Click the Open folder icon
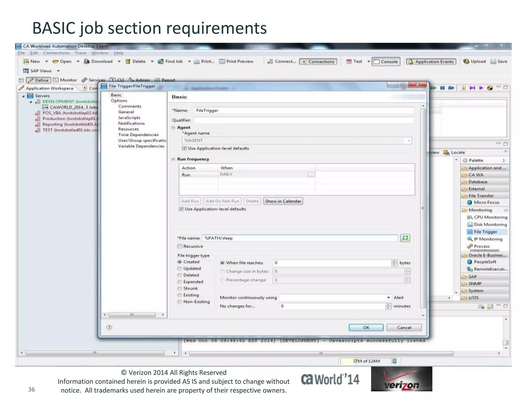 pos(55,62)
